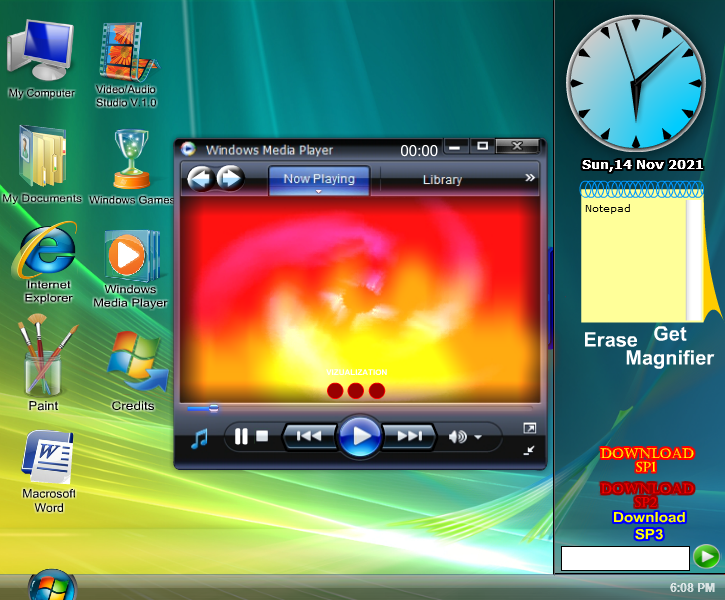Minimize the Windows Media Player window
The image size is (725, 600).
pos(455,147)
